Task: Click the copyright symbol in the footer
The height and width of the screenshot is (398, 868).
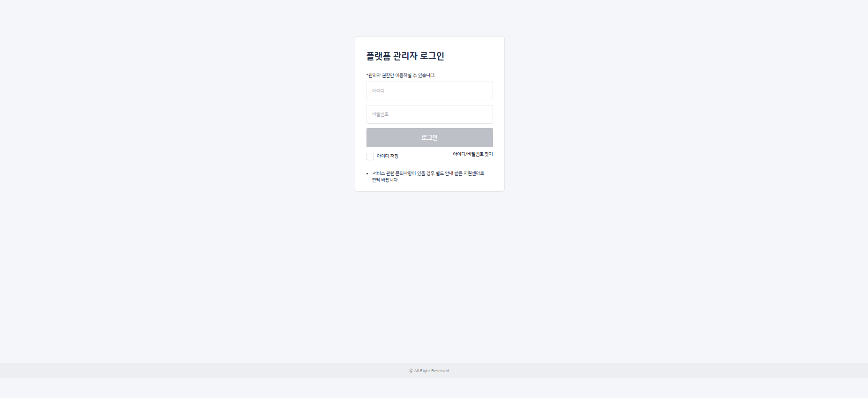Action: [411, 371]
